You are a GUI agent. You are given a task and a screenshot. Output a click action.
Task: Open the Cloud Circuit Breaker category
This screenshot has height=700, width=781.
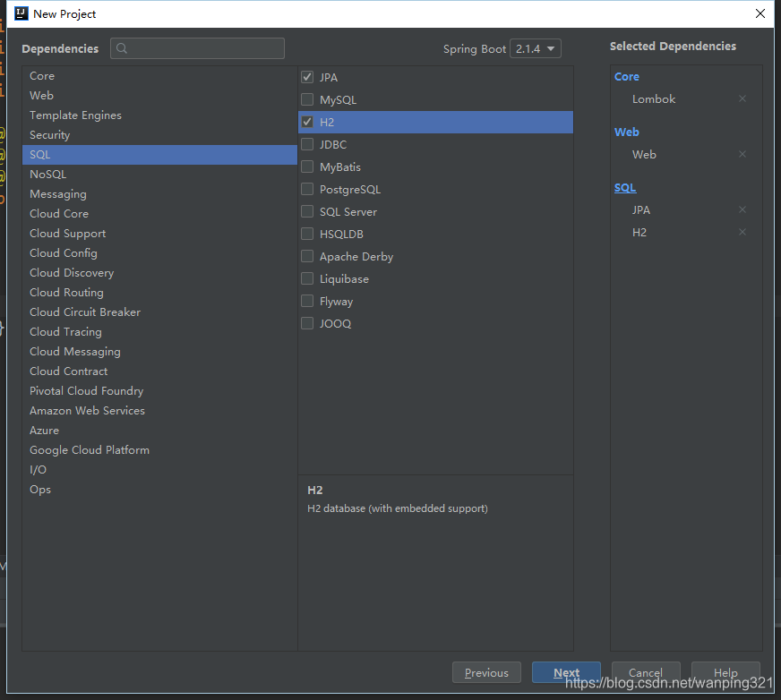click(x=159, y=312)
